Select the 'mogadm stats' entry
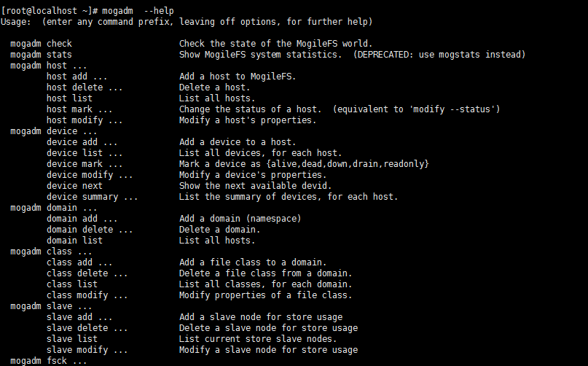The image size is (588, 366). (x=41, y=55)
